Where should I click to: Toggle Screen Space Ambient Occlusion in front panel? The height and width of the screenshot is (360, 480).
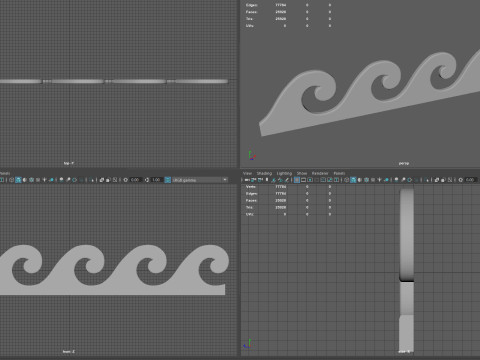tap(61, 180)
